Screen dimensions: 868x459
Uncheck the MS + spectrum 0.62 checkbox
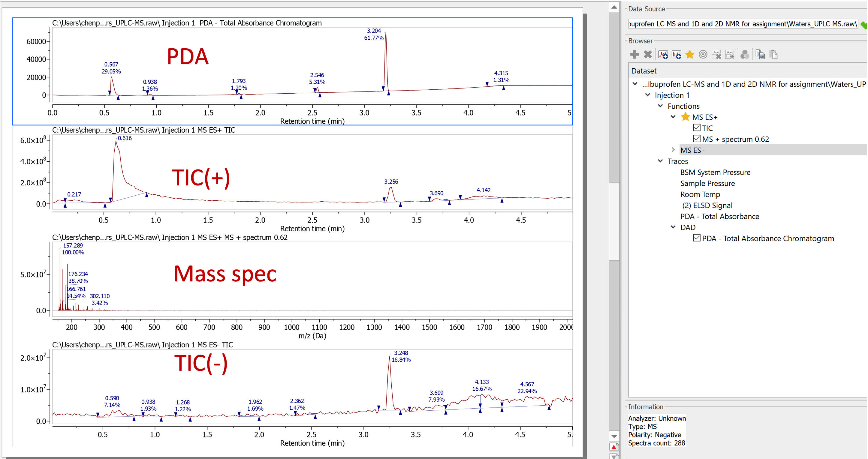tap(697, 139)
